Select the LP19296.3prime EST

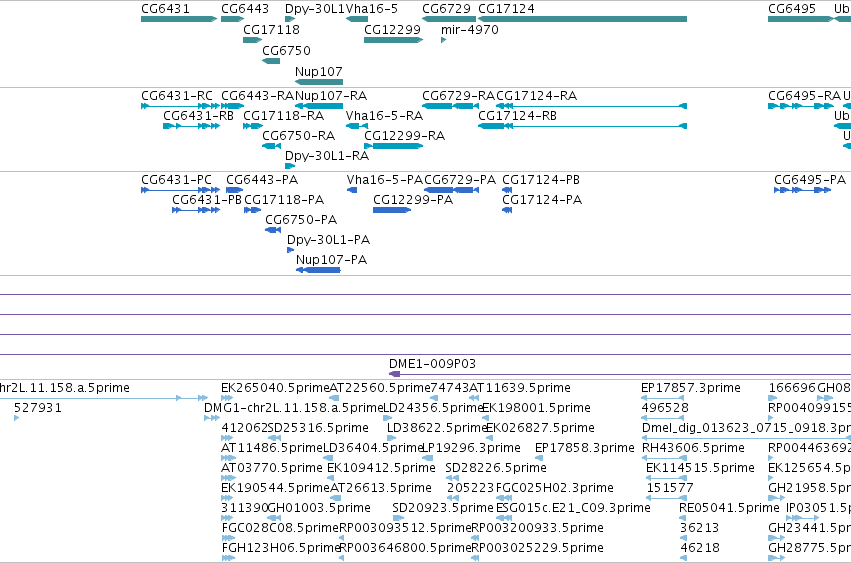[x=427, y=458]
